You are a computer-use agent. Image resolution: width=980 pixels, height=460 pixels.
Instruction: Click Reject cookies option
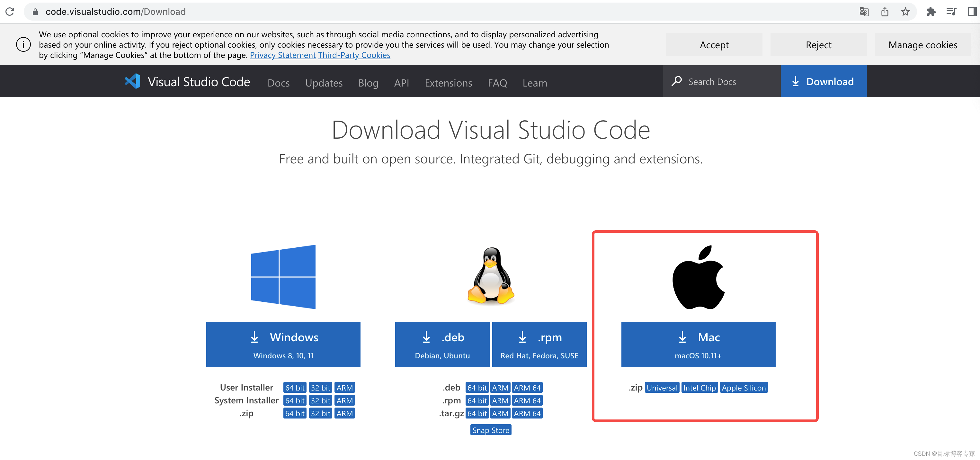(x=818, y=44)
